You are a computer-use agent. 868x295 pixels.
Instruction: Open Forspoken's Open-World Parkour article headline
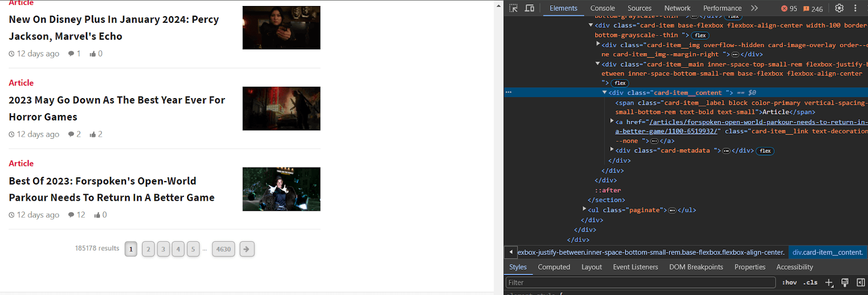112,189
